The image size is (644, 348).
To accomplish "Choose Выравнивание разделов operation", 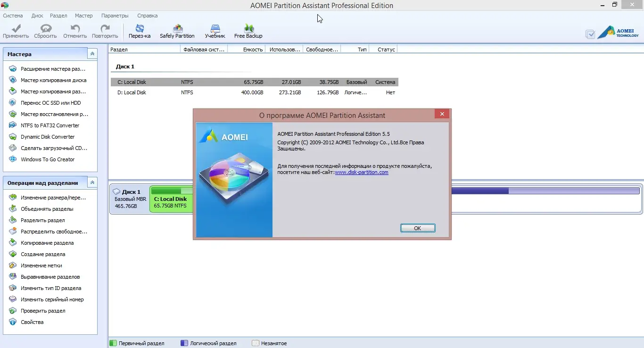I will [44, 277].
